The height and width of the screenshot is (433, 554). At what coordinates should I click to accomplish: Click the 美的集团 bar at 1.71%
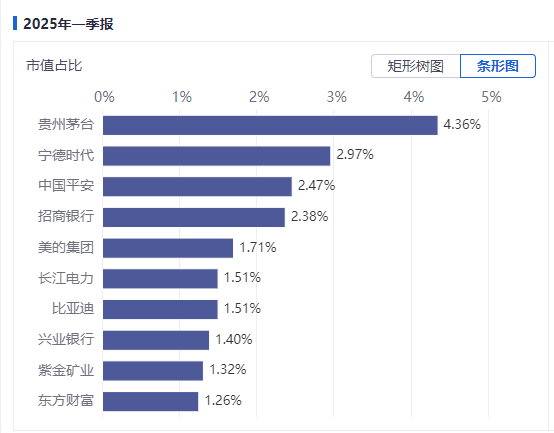[x=168, y=248]
